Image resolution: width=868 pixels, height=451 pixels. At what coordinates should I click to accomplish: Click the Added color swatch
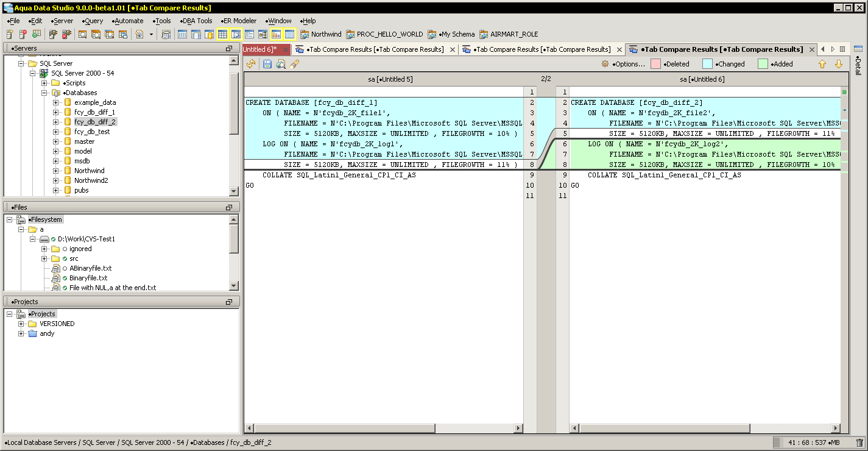(763, 63)
